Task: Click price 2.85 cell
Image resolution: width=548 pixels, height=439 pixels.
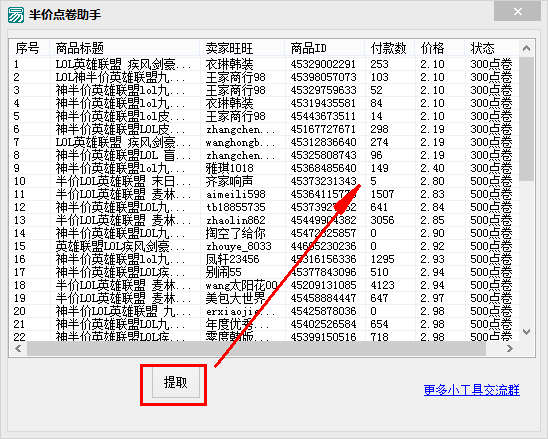Action: (x=432, y=220)
